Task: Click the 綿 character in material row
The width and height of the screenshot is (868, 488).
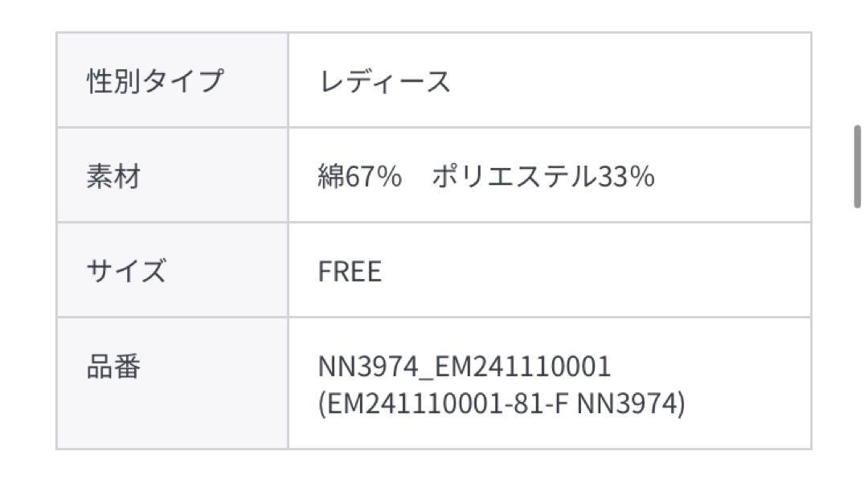Action: pos(331,176)
